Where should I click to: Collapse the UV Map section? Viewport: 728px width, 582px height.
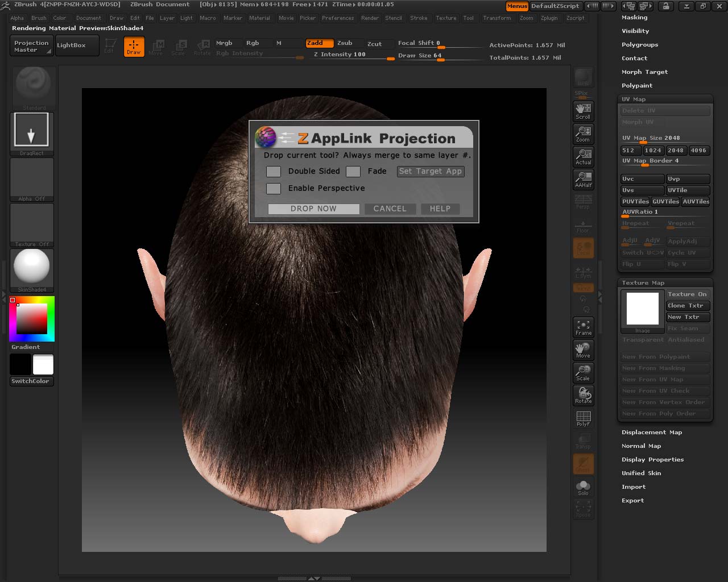click(634, 99)
